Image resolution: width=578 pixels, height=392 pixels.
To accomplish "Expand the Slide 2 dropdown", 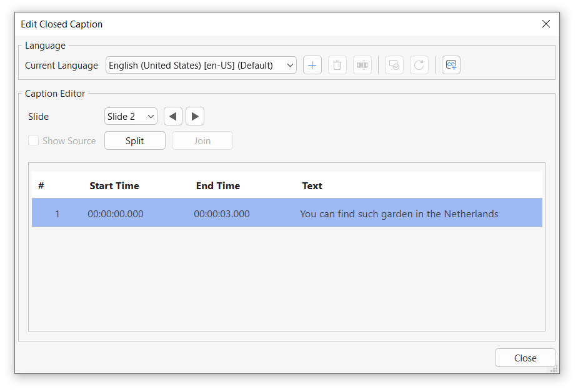I will click(131, 116).
